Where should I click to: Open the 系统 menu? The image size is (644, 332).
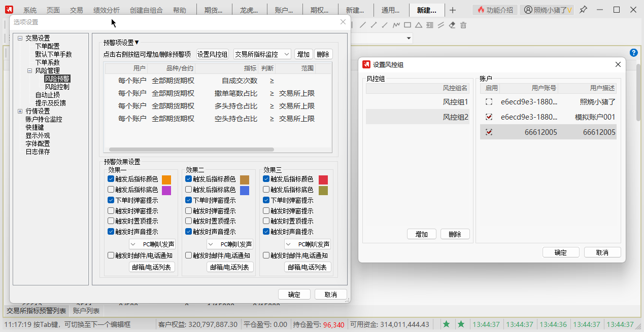[30, 10]
